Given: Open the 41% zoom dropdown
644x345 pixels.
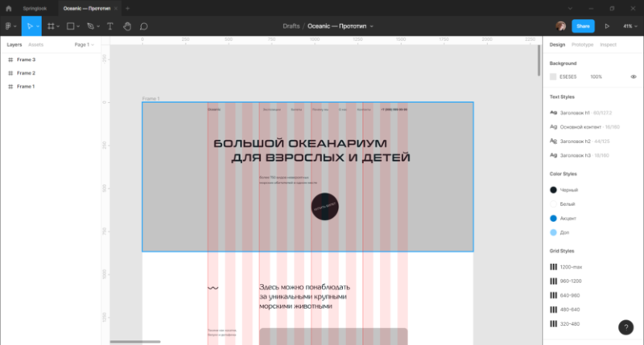Looking at the screenshot, I should (630, 27).
